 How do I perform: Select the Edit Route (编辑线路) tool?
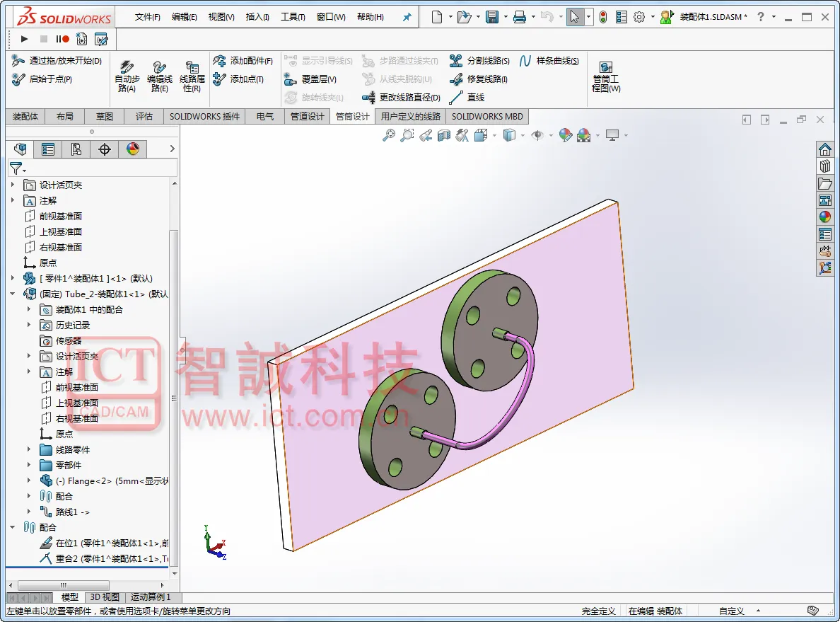[x=160, y=67]
